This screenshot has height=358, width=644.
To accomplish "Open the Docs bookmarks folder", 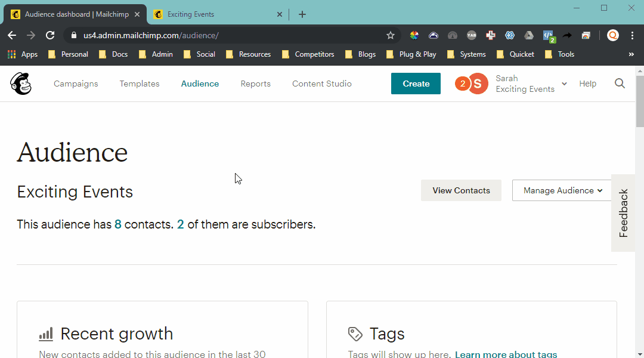I will point(113,54).
